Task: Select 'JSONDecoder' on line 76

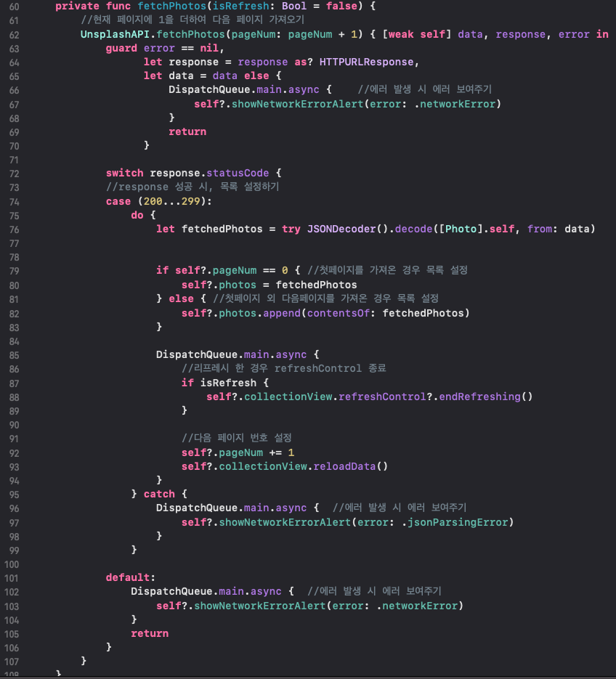Action: [341, 229]
